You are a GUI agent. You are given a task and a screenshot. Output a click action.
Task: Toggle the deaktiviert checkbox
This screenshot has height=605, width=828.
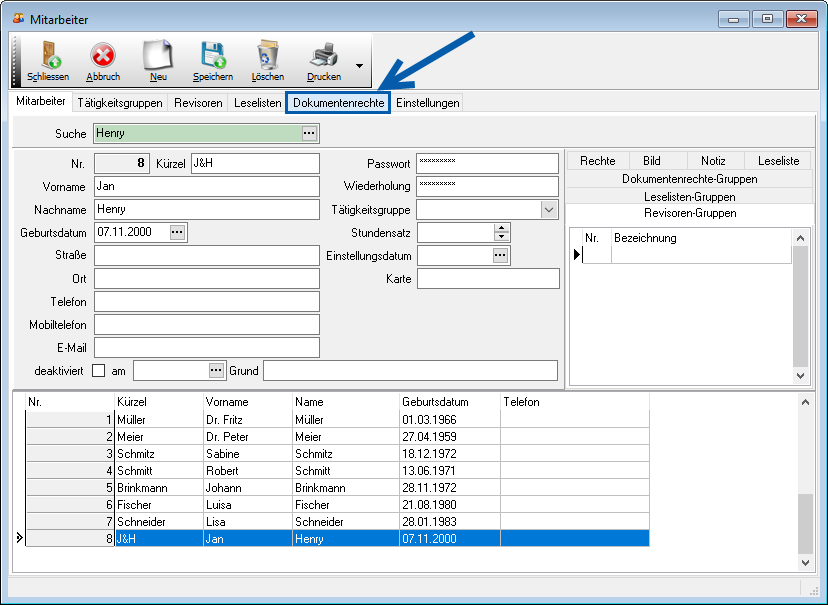pos(98,371)
